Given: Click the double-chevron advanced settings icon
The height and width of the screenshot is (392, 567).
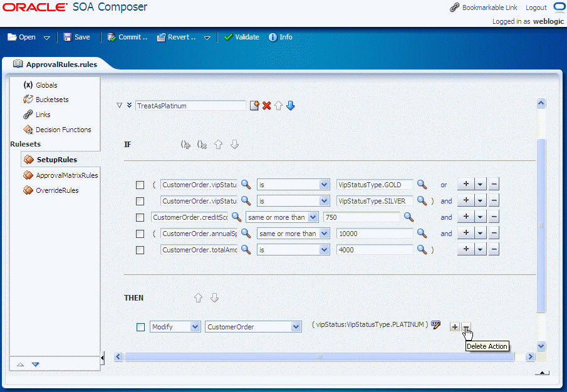Looking at the screenshot, I should coord(129,105).
